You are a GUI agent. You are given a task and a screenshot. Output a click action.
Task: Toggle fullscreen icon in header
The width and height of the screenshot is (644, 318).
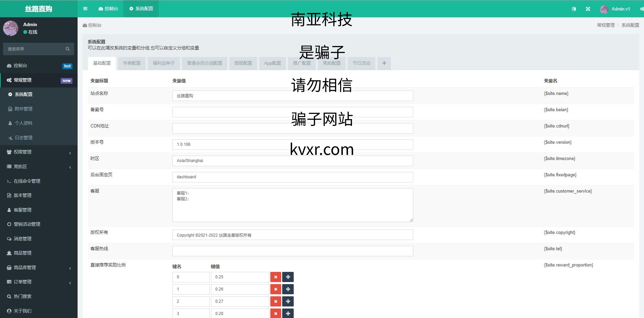[x=588, y=9]
